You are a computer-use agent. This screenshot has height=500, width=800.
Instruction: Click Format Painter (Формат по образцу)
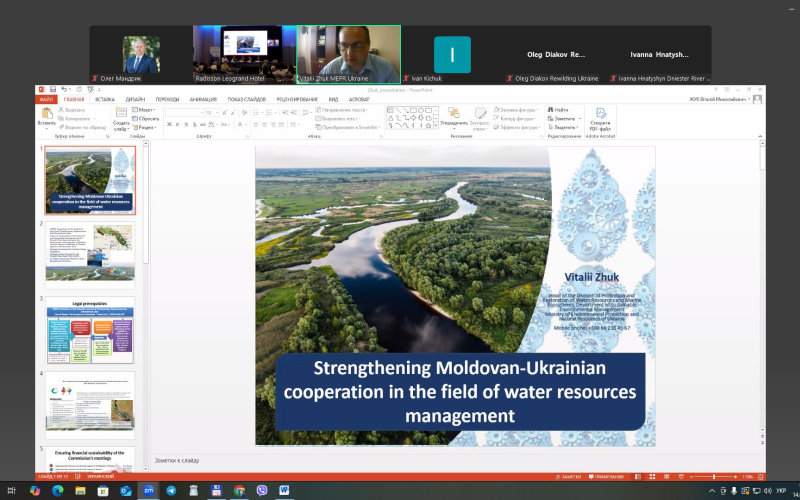83,127
